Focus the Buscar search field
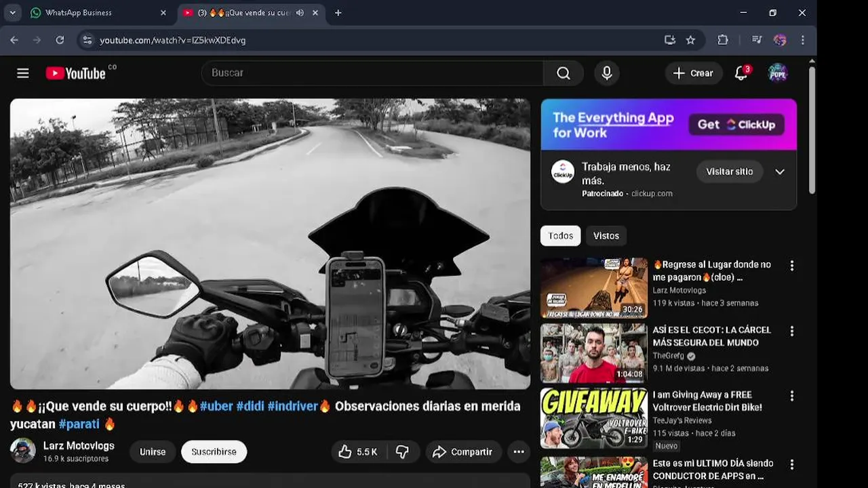The height and width of the screenshot is (488, 868). pos(372,73)
